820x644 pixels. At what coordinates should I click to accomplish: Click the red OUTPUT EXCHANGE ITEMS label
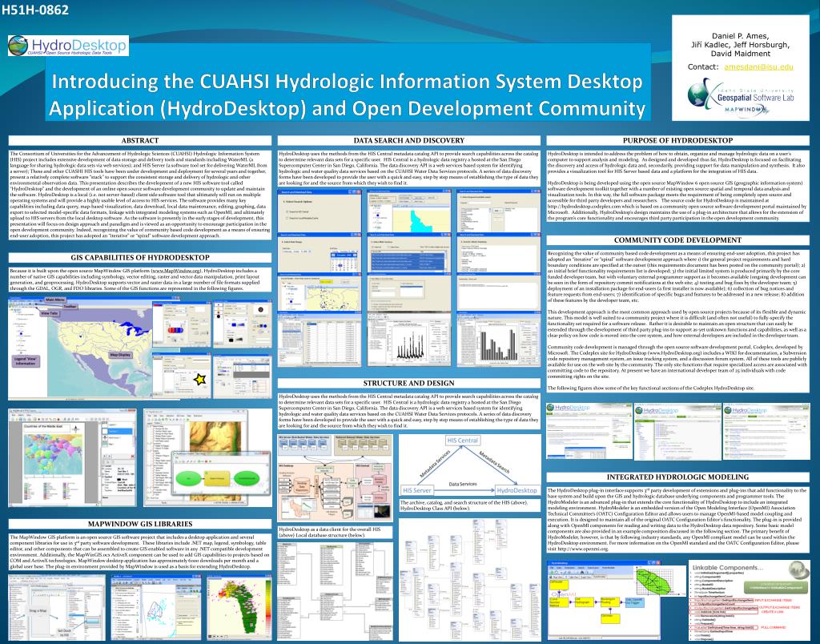click(x=780, y=607)
